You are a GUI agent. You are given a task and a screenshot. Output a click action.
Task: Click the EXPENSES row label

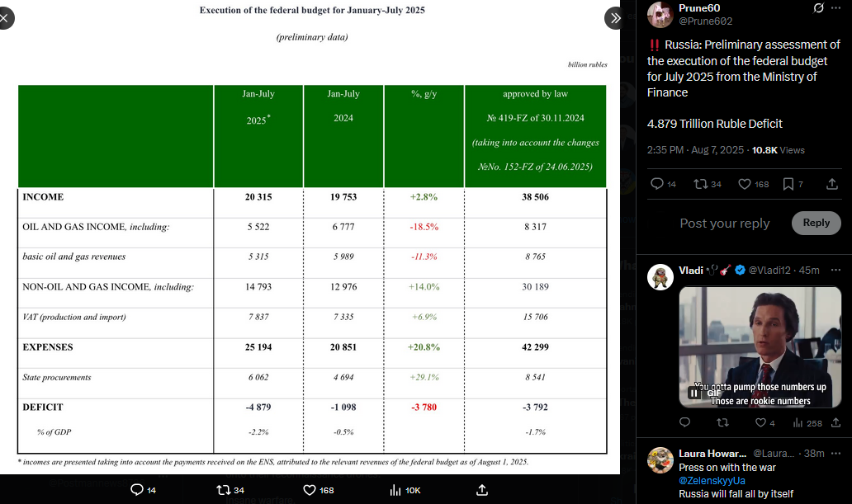(48, 347)
